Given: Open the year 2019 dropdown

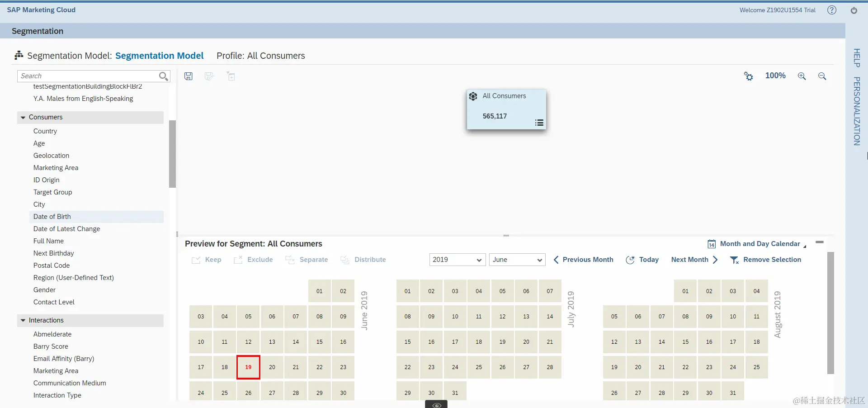Looking at the screenshot, I should click(457, 260).
